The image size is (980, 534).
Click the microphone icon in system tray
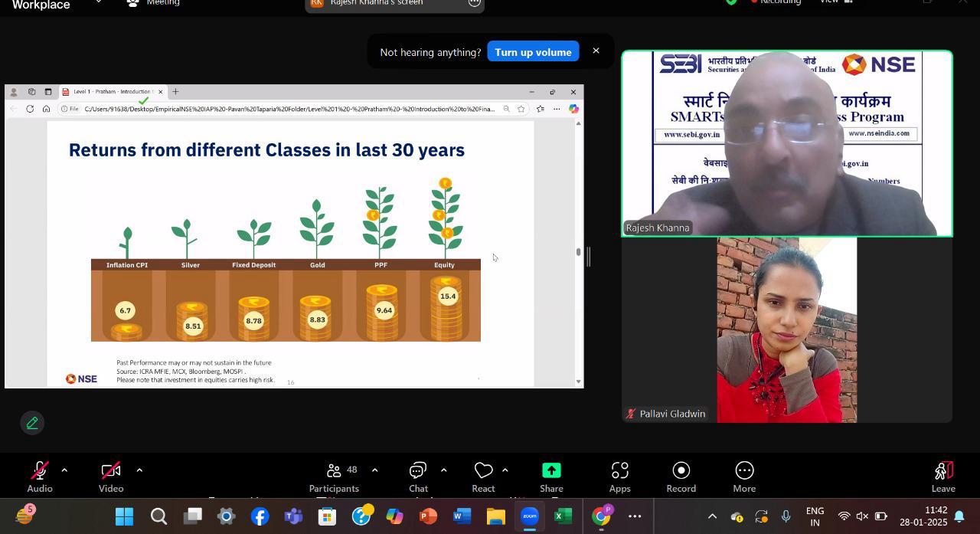coord(786,516)
